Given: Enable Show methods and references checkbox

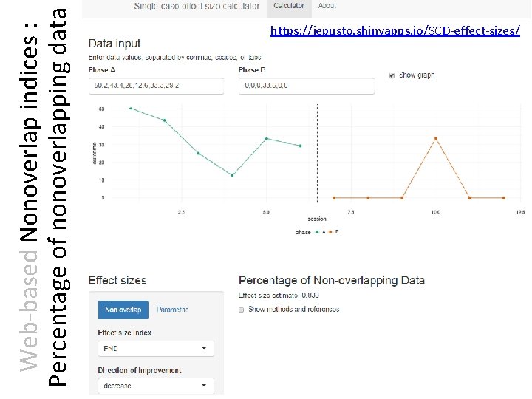Looking at the screenshot, I should pos(242,310).
